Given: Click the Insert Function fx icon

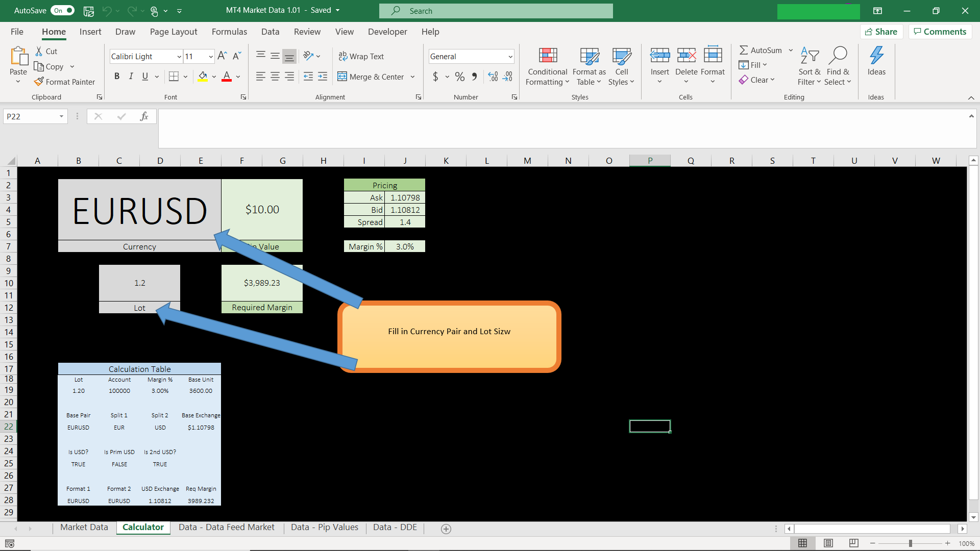Looking at the screenshot, I should click(x=144, y=116).
